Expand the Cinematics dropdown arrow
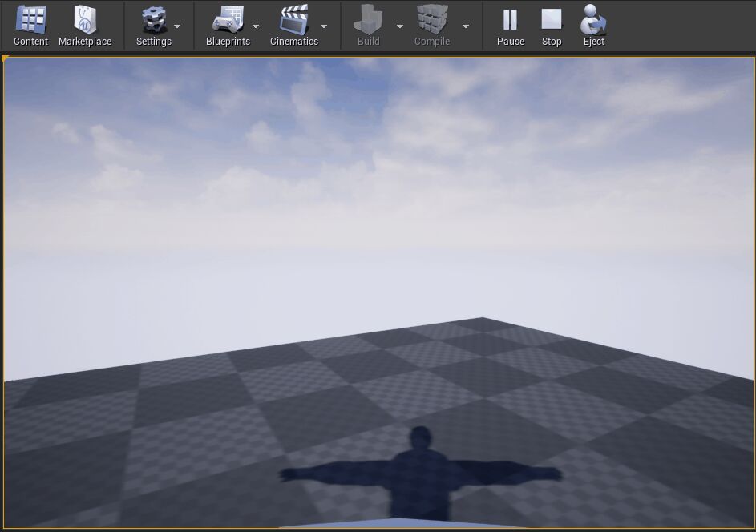 [324, 26]
